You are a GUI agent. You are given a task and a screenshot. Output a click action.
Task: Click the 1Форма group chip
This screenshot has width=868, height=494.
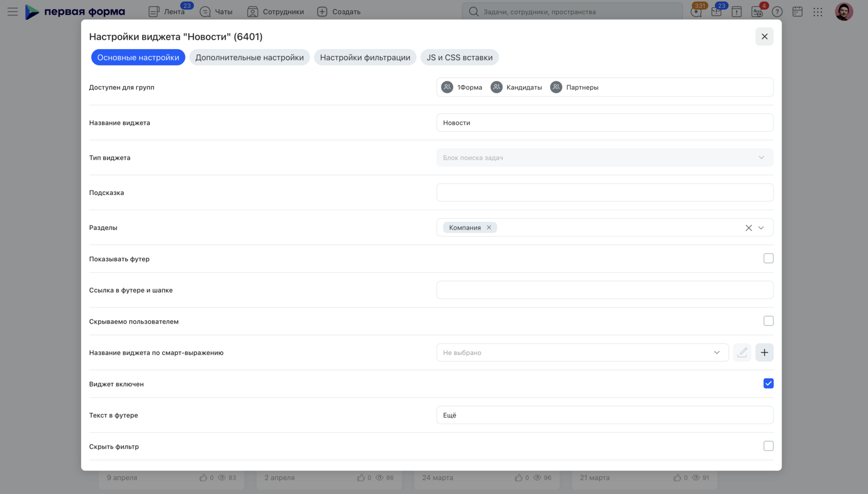pyautogui.click(x=462, y=87)
